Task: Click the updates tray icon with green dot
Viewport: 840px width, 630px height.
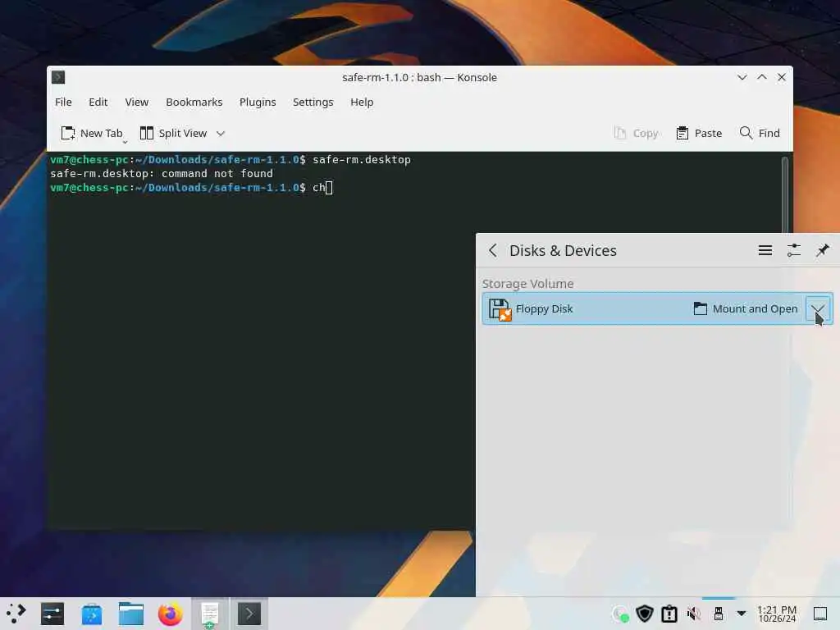Action: [x=620, y=614]
